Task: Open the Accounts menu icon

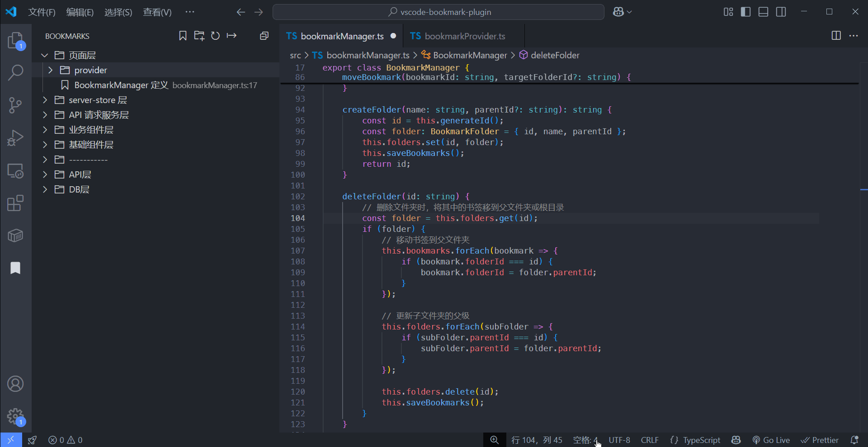Action: tap(16, 384)
